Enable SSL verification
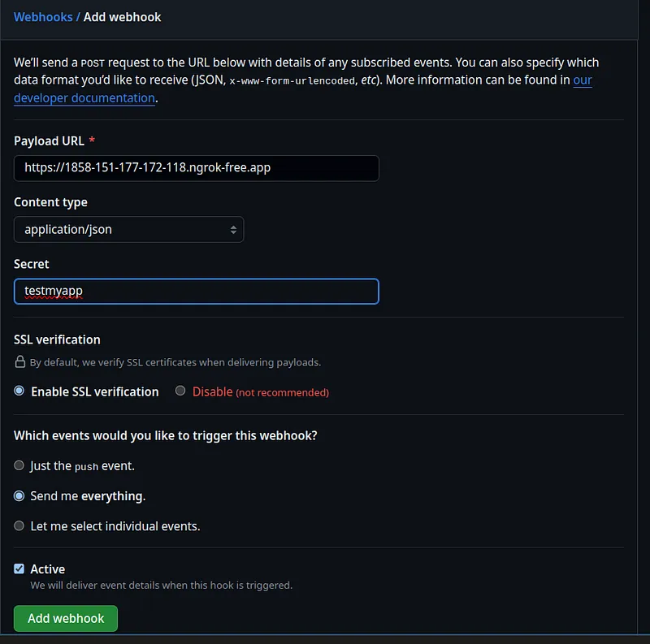 pyautogui.click(x=19, y=391)
